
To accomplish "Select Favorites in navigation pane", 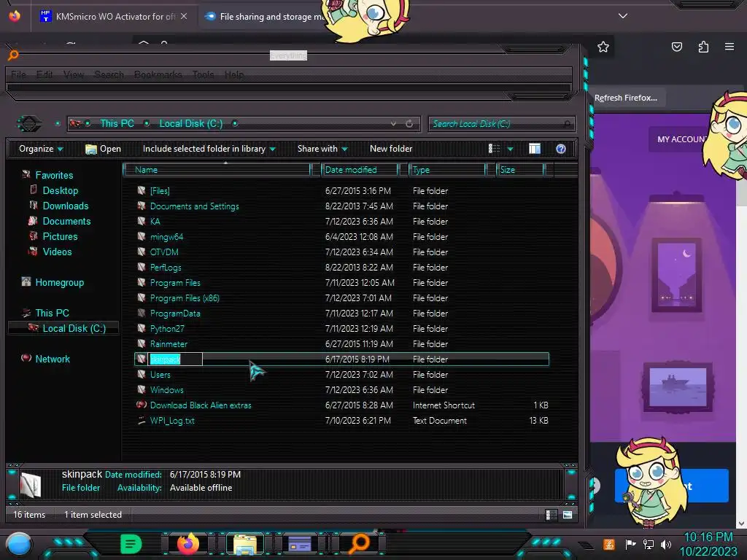I will click(54, 175).
